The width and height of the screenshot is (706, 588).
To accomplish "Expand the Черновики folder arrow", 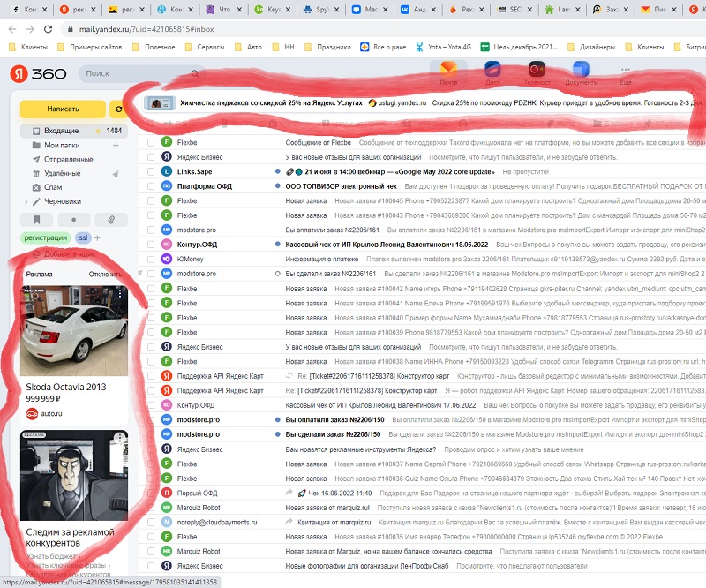I will click(x=26, y=201).
